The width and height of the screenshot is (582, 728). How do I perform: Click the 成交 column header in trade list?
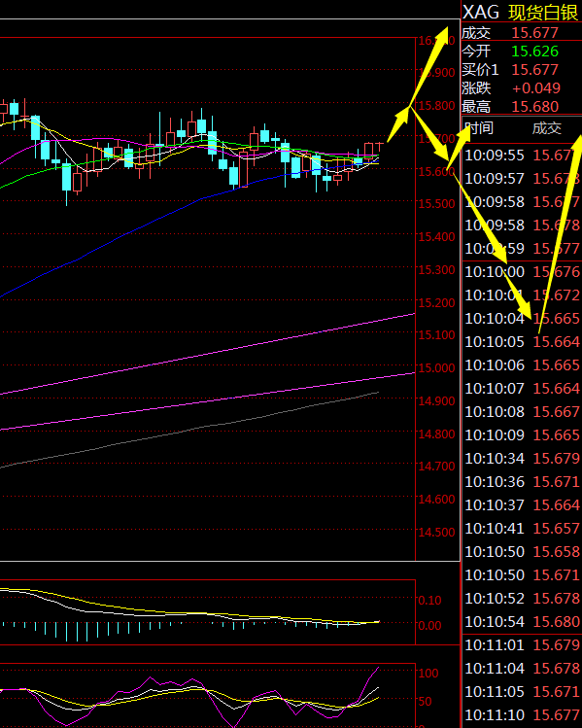[x=547, y=128]
